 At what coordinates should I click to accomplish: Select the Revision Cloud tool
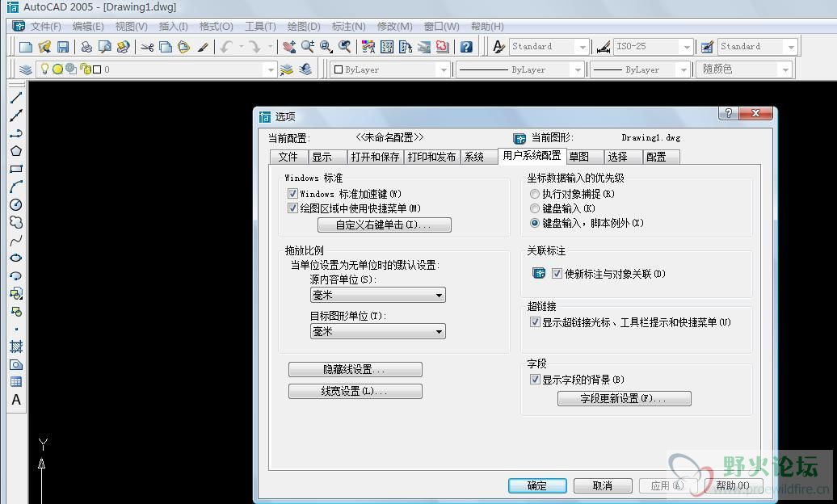[x=16, y=222]
